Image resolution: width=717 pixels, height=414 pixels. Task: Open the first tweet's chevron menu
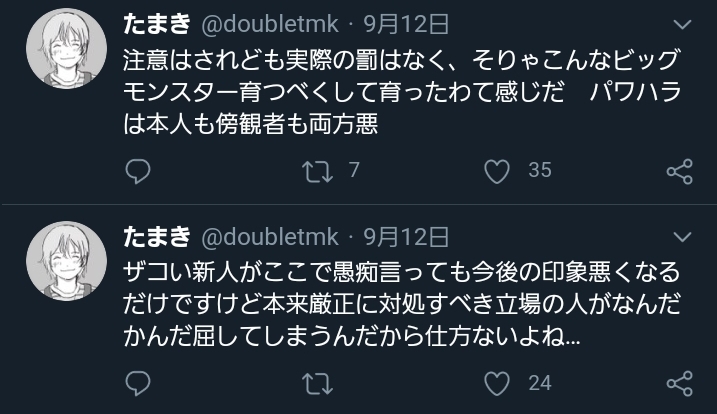point(682,24)
